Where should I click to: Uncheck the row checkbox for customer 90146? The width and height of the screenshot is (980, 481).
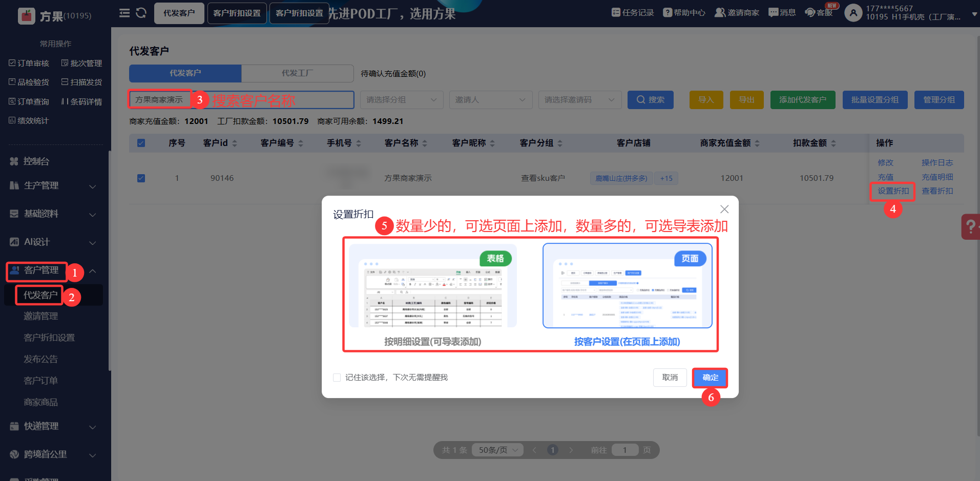(x=141, y=178)
